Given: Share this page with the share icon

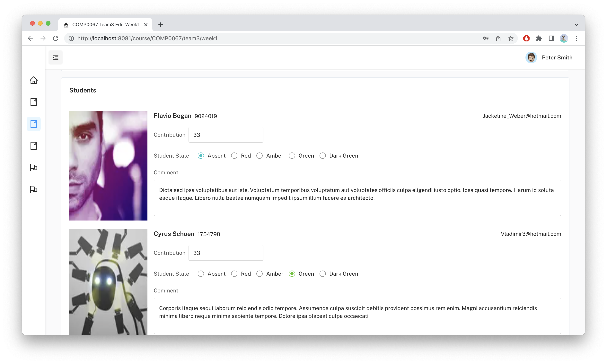Looking at the screenshot, I should coord(498,38).
